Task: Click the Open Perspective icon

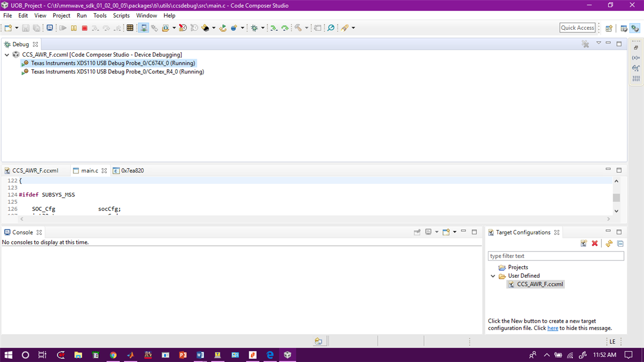Action: tap(609, 28)
